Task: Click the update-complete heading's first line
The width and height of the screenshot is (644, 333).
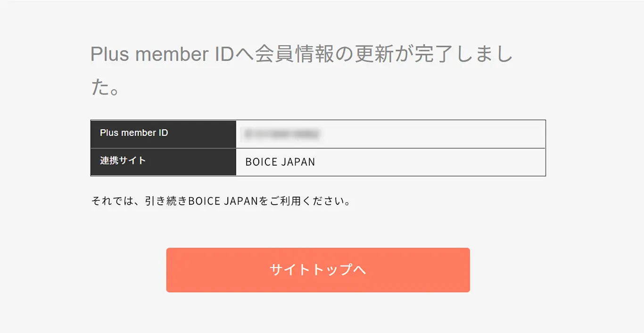Action: point(302,55)
